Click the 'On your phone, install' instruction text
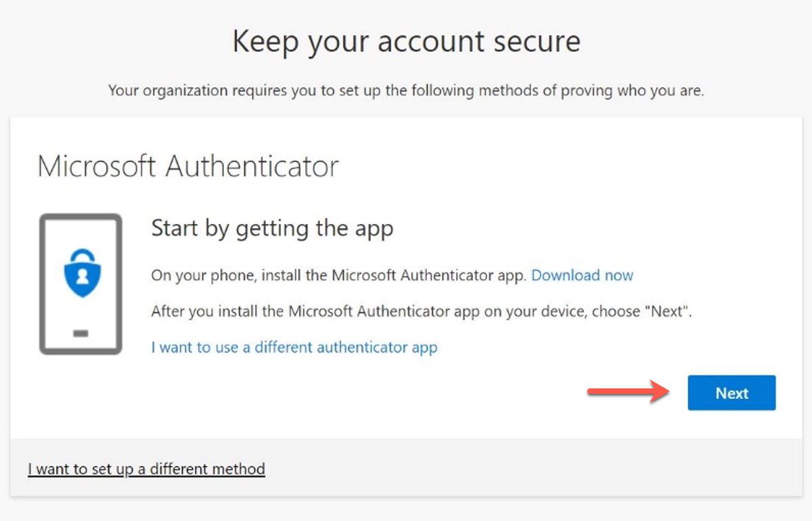Image resolution: width=812 pixels, height=521 pixels. point(338,275)
